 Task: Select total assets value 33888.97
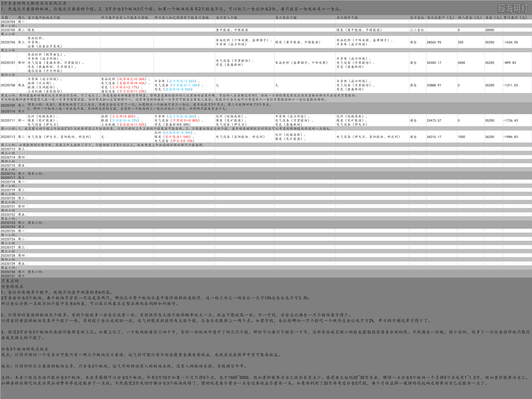pos(434,85)
